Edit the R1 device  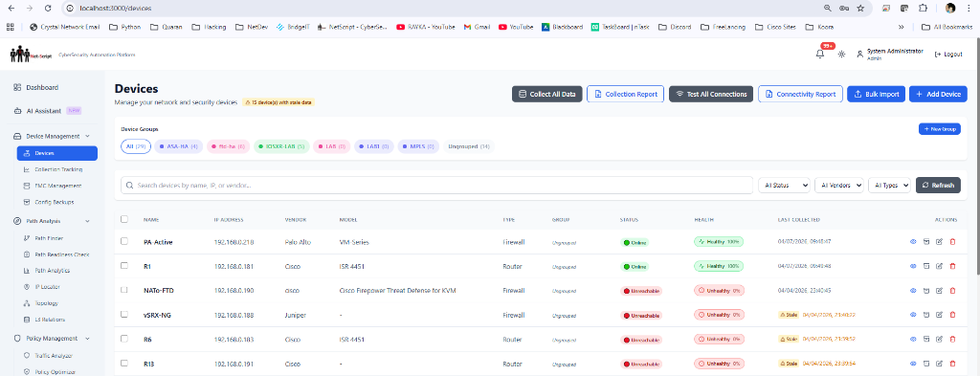coord(940,266)
